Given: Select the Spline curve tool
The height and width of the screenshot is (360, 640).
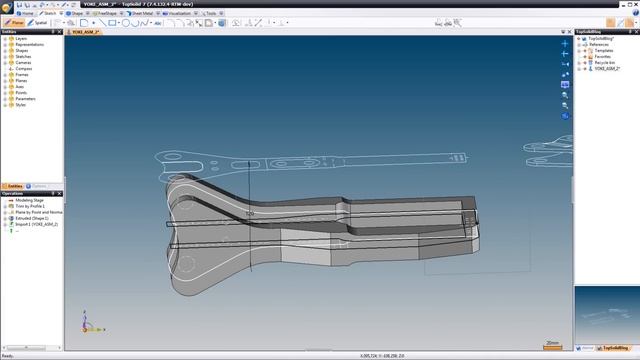Looking at the screenshot, I should [x=144, y=23].
